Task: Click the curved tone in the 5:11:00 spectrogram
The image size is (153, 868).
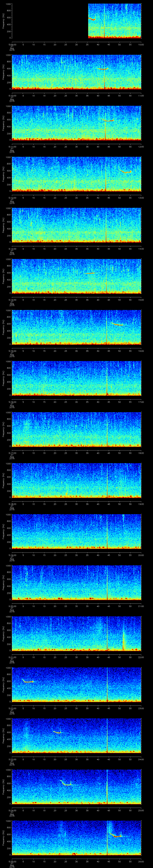Action: point(108,120)
